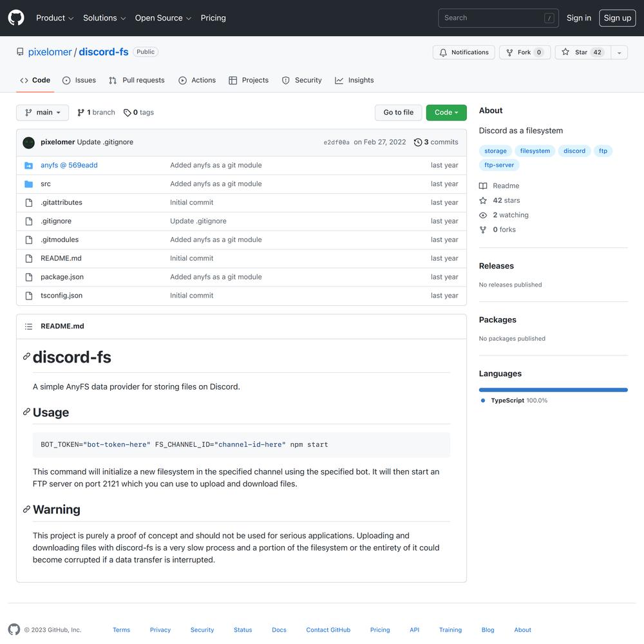
Task: Switch to the Insights tab
Action: [354, 80]
